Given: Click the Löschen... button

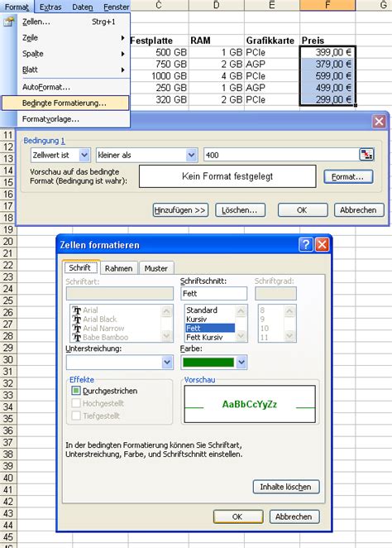Looking at the screenshot, I should 240,210.
